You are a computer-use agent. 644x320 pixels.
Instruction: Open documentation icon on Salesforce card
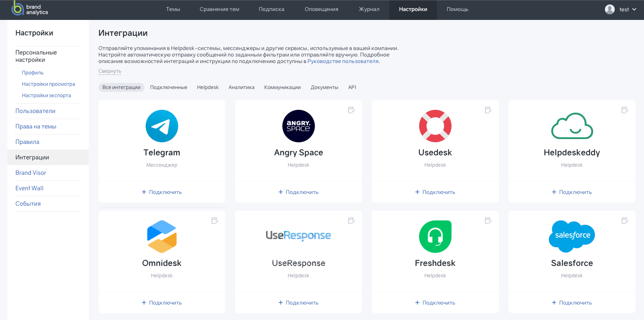coord(625,220)
